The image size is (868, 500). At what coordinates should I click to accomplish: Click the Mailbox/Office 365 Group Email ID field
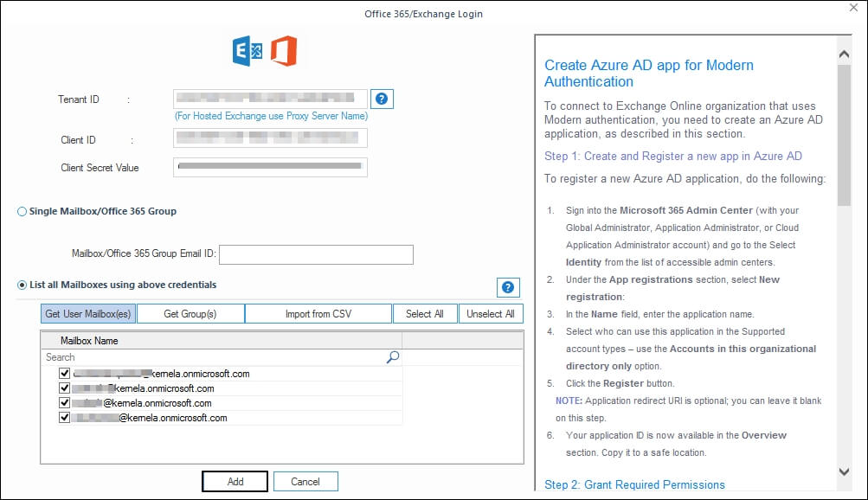(316, 254)
